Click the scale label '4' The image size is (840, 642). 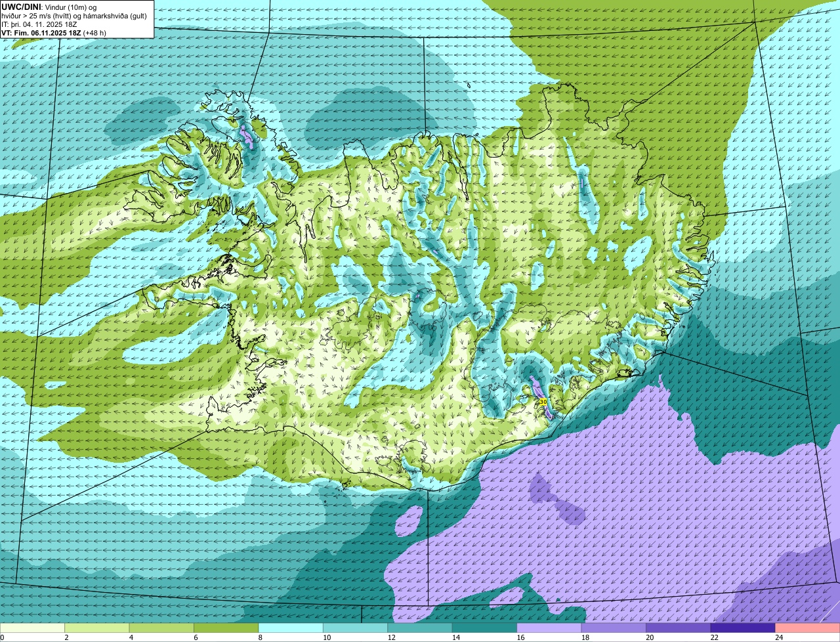click(131, 637)
